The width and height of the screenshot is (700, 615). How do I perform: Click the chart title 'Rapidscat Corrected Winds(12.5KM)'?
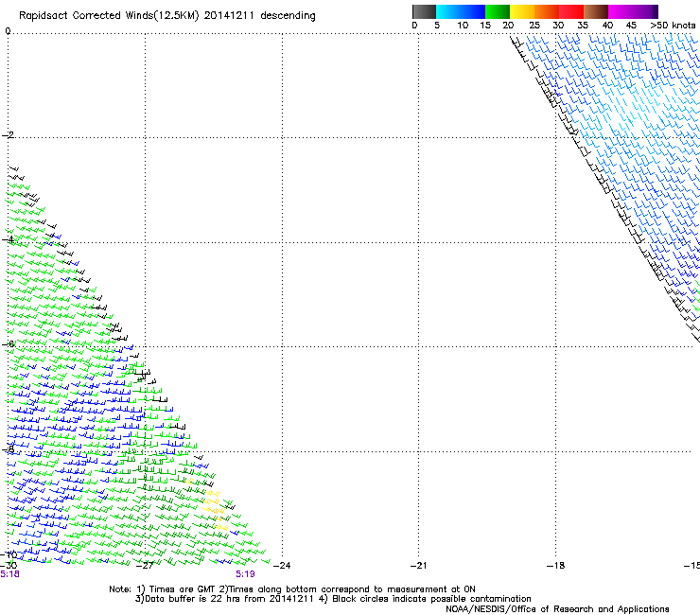tap(109, 16)
